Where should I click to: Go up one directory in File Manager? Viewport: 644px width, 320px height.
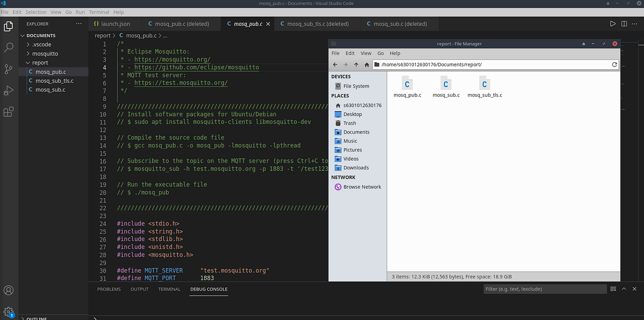point(355,64)
